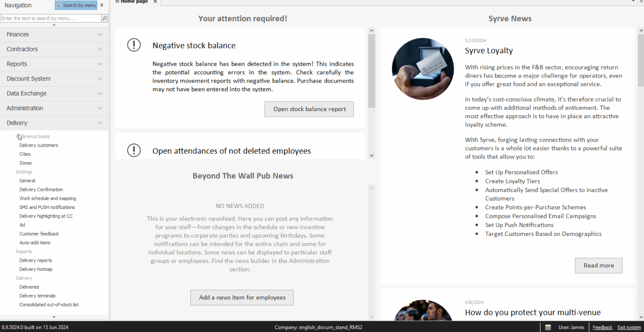The width and height of the screenshot is (644, 332).
Task: Collapse the Delivery section
Action: (x=54, y=123)
